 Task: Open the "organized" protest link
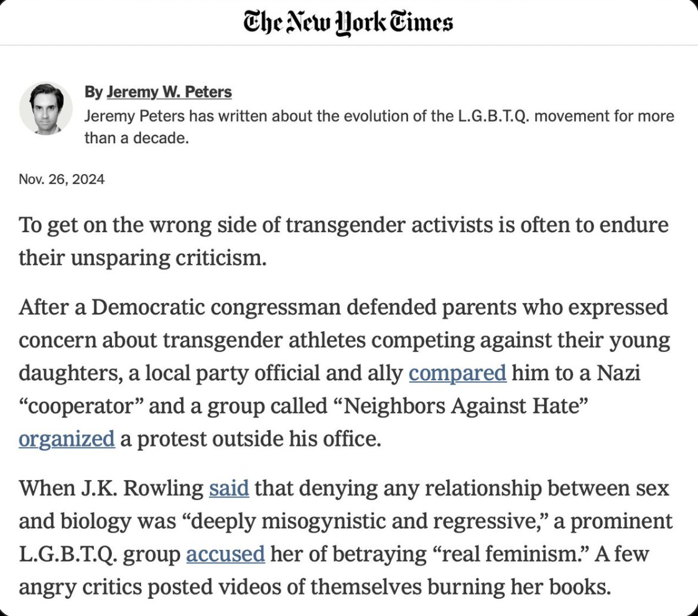[x=67, y=439]
